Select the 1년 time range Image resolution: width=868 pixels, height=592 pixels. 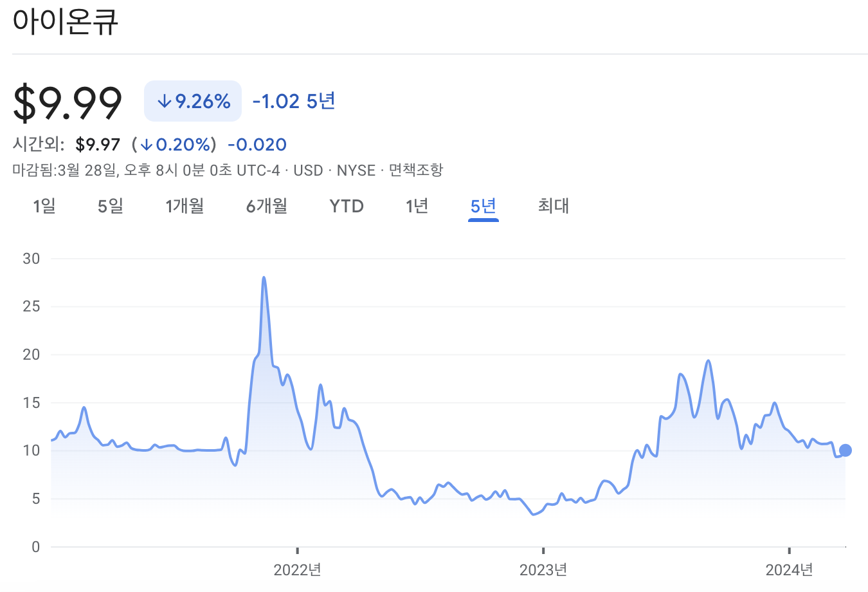pos(417,206)
